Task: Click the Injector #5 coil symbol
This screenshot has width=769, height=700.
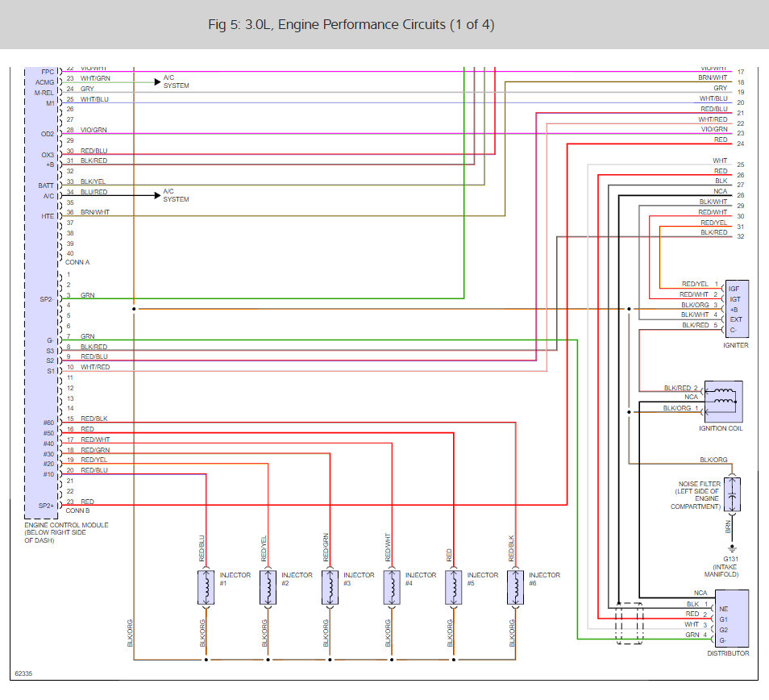Action: (454, 588)
